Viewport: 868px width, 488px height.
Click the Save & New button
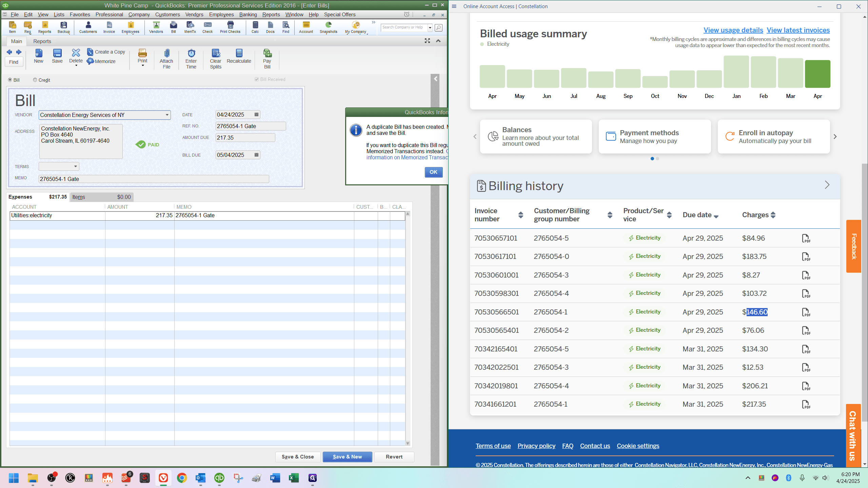[347, 457]
